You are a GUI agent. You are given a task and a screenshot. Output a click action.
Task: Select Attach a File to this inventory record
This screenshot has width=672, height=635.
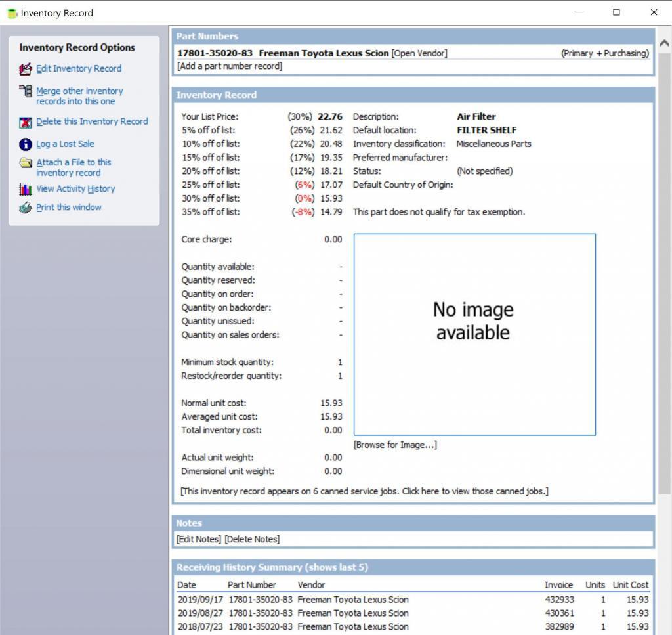click(x=73, y=167)
